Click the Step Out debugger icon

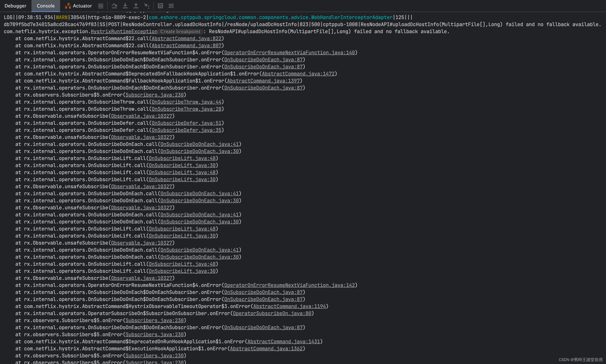click(x=136, y=6)
